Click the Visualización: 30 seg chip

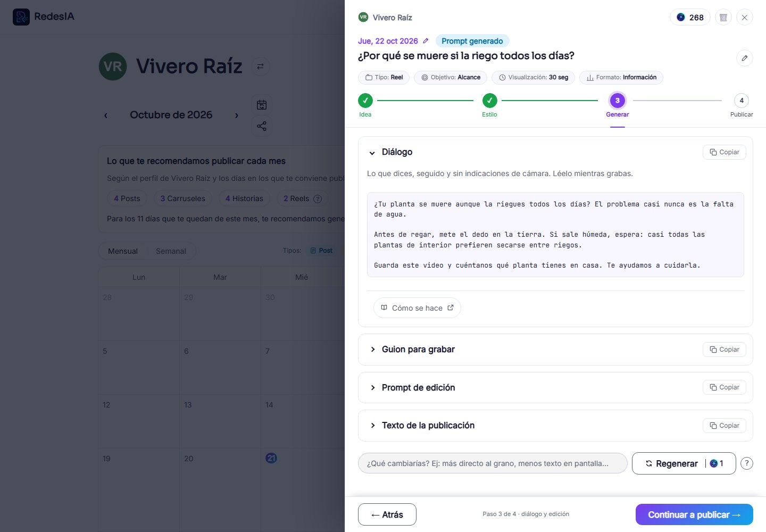click(533, 78)
